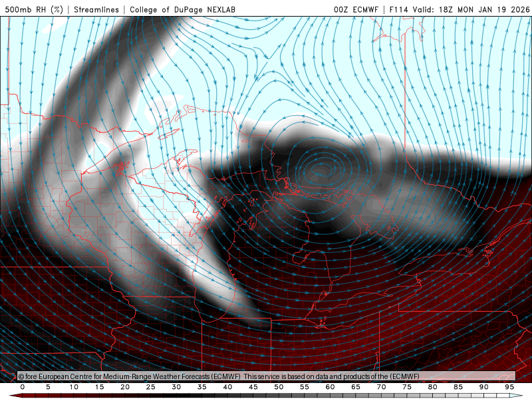Click "College of DuPage NEXLAB" header text
Image resolution: width=532 pixels, height=399 pixels.
pyautogui.click(x=182, y=9)
